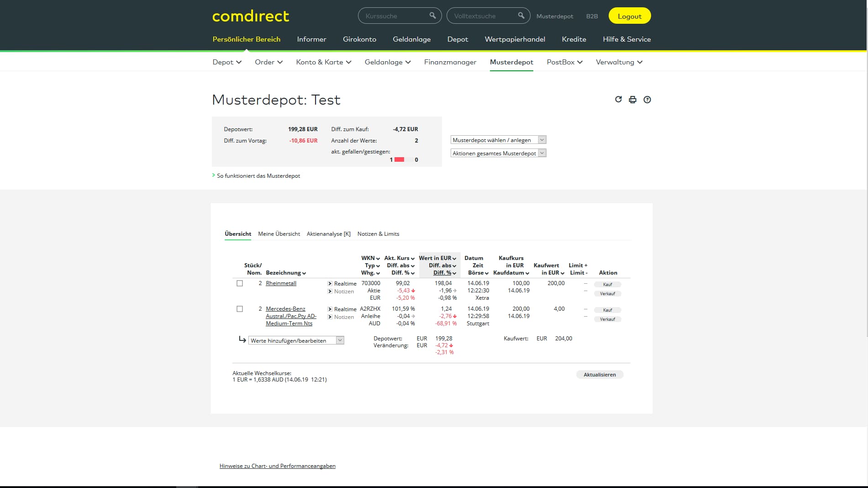868x488 pixels.
Task: Expand the PostBox submenu
Action: (x=564, y=62)
